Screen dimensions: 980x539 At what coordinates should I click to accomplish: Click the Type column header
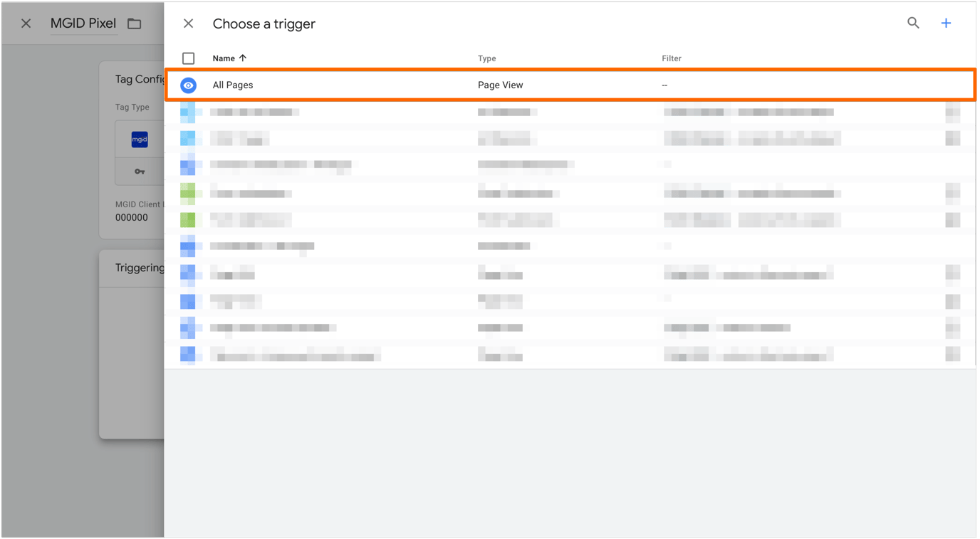[486, 58]
